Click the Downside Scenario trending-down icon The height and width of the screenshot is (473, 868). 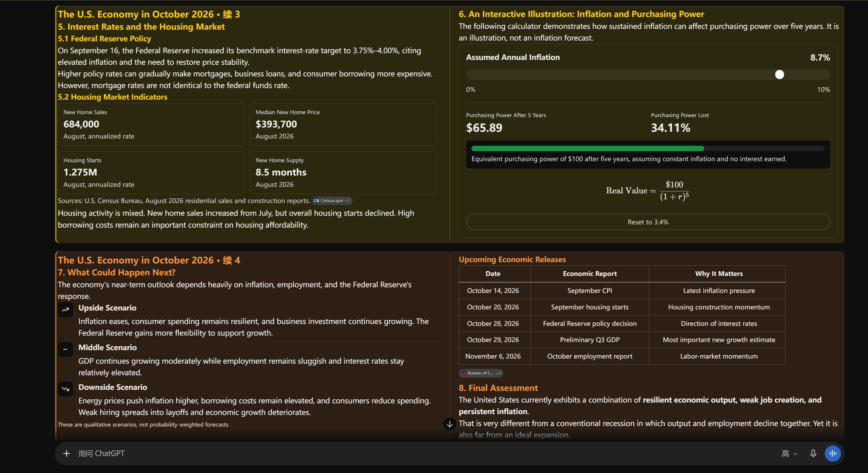(x=65, y=389)
